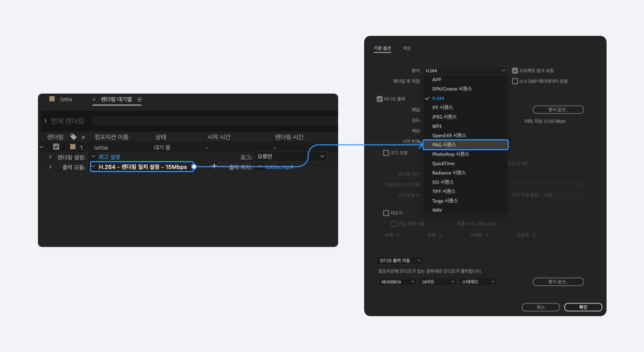
Task: Choose WAV from the format list
Action: click(465, 210)
